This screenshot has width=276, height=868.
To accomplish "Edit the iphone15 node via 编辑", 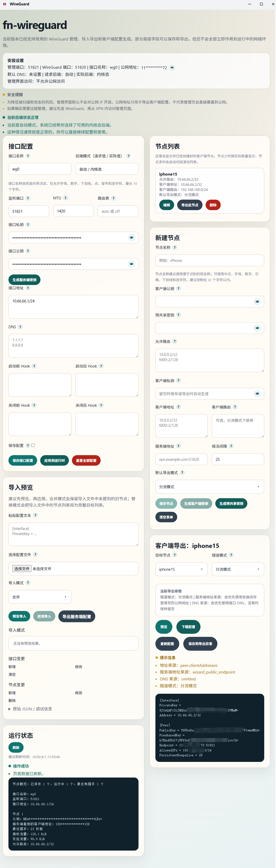I will point(167,205).
